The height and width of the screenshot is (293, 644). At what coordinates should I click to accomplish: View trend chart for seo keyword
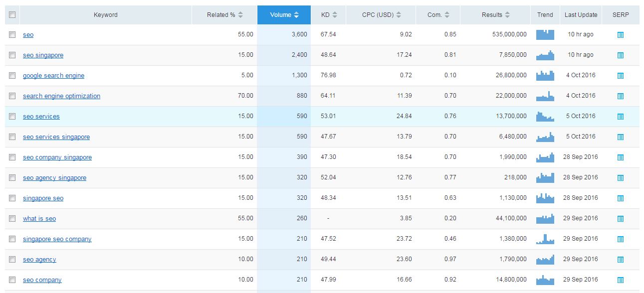click(545, 34)
